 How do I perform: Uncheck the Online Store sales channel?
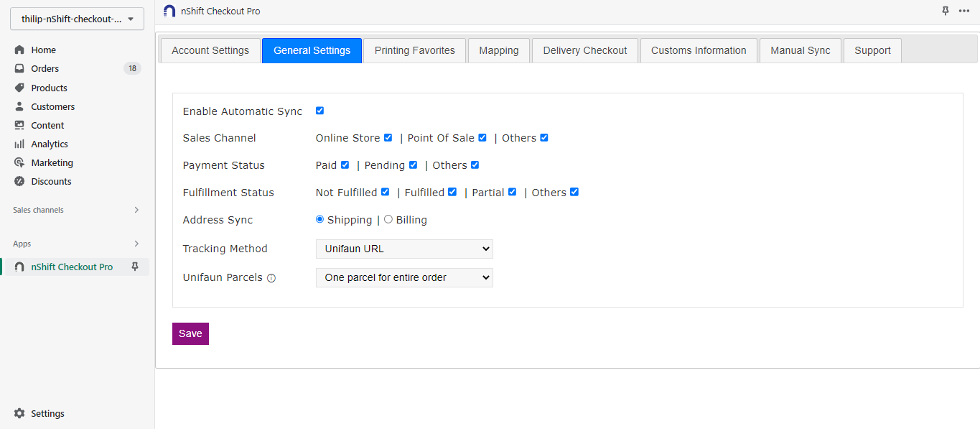coord(388,137)
